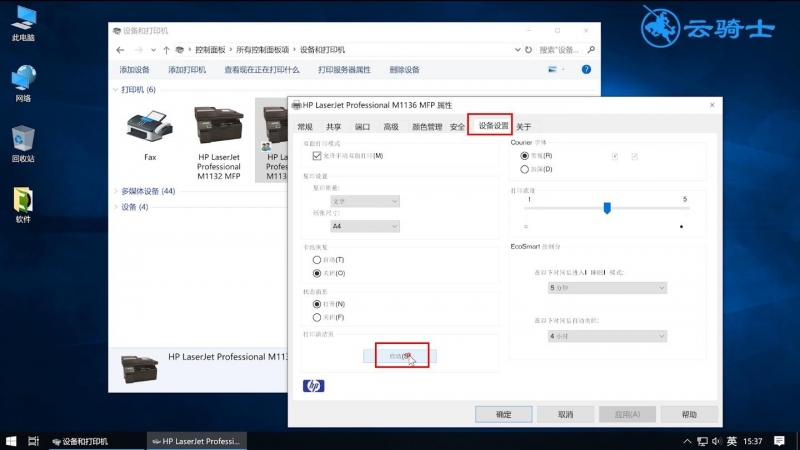Click the 控制面板 breadcrumb in address bar
This screenshot has height=450, width=800.
click(x=210, y=50)
